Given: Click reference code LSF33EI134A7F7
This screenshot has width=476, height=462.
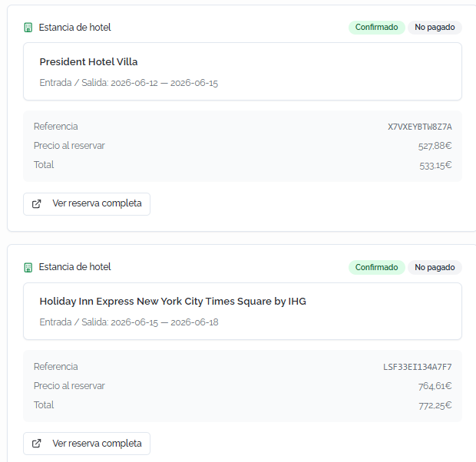Looking at the screenshot, I should pyautogui.click(x=417, y=367).
